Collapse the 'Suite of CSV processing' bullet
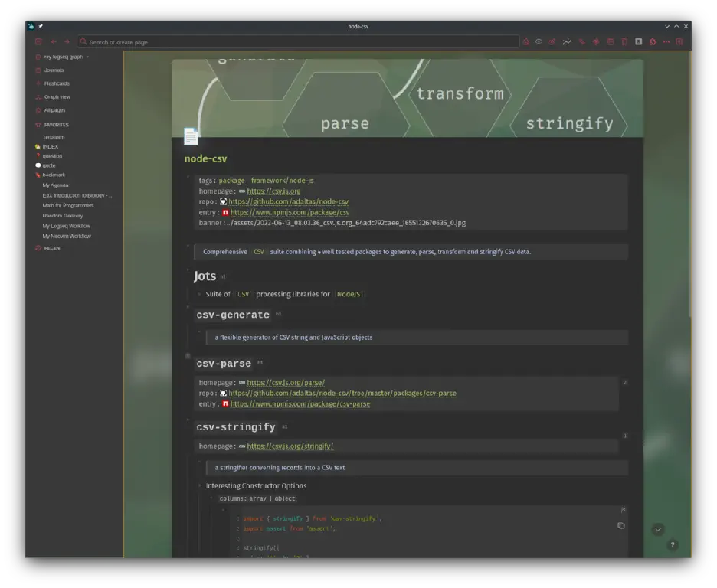This screenshot has width=717, height=588. 199,294
